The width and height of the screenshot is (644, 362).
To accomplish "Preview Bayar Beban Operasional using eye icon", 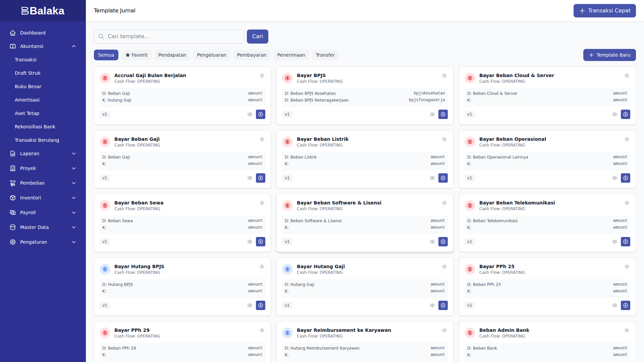I will (x=615, y=178).
